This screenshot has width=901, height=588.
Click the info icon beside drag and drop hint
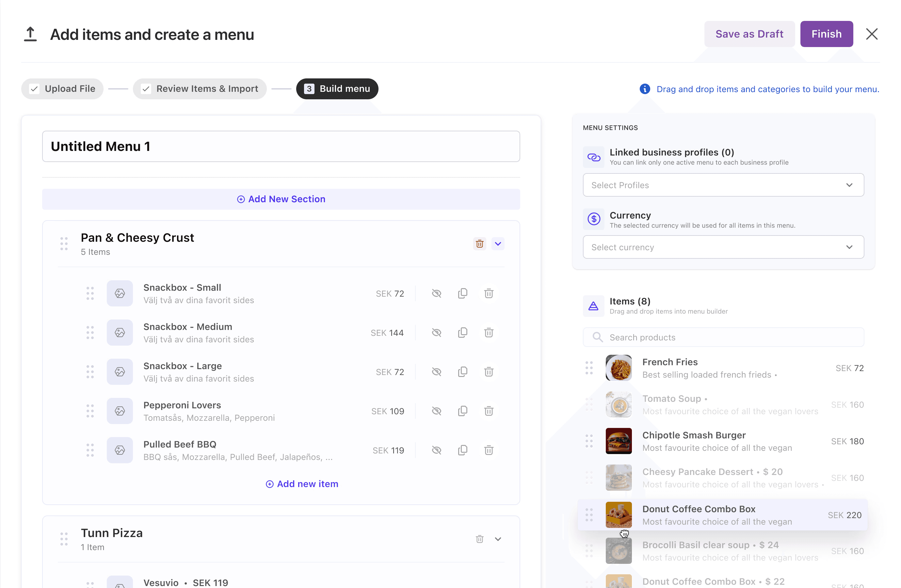[645, 89]
